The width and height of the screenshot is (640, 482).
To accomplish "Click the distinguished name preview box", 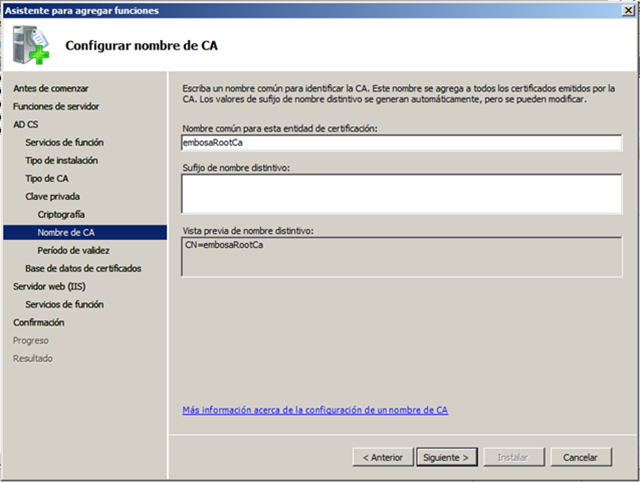I will 400,255.
